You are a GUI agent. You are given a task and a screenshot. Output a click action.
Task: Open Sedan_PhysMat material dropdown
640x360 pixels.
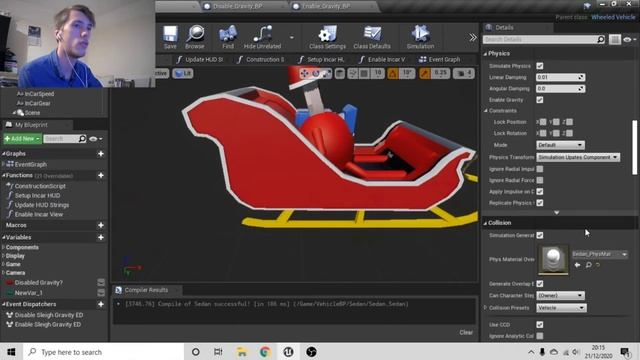[x=599, y=254]
